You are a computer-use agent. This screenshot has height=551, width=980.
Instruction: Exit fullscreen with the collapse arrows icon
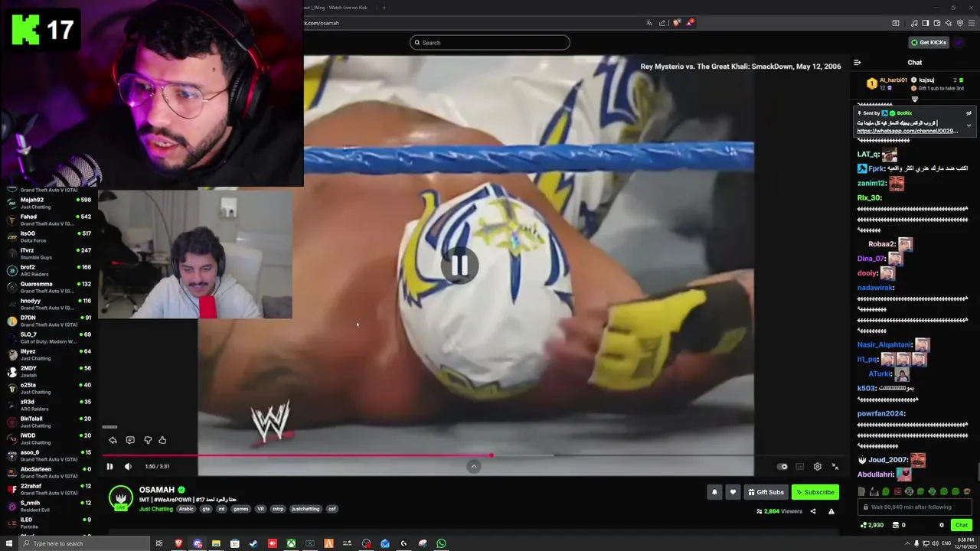(835, 466)
